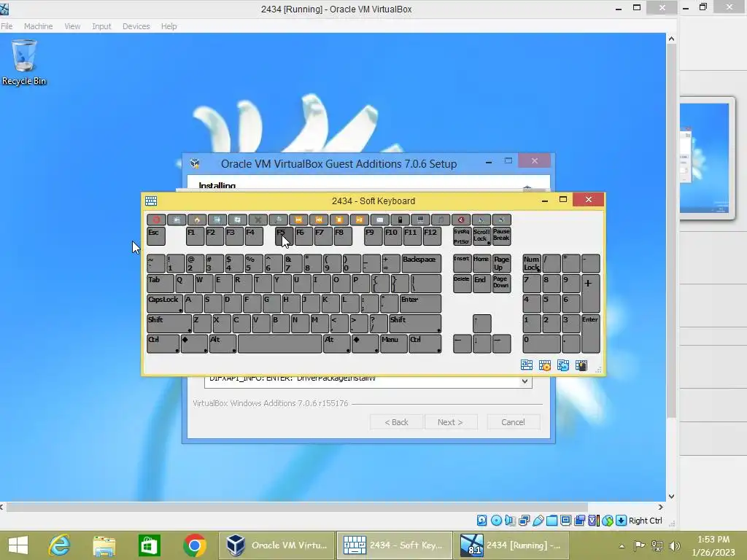Image resolution: width=747 pixels, height=560 pixels.
Task: Click the Next button in setup
Action: point(450,422)
